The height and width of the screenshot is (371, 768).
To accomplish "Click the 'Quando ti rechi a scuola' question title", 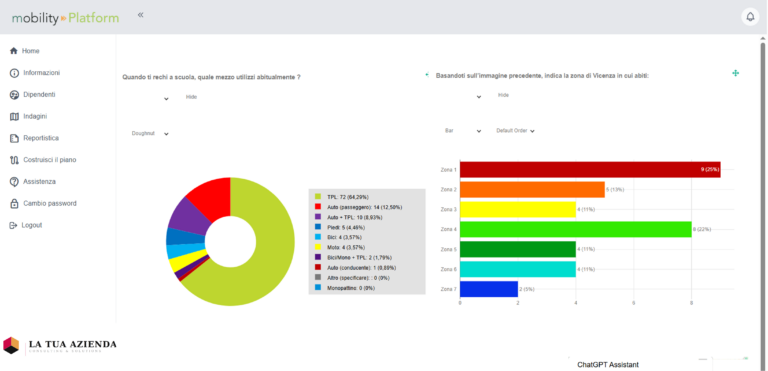I will [x=211, y=77].
